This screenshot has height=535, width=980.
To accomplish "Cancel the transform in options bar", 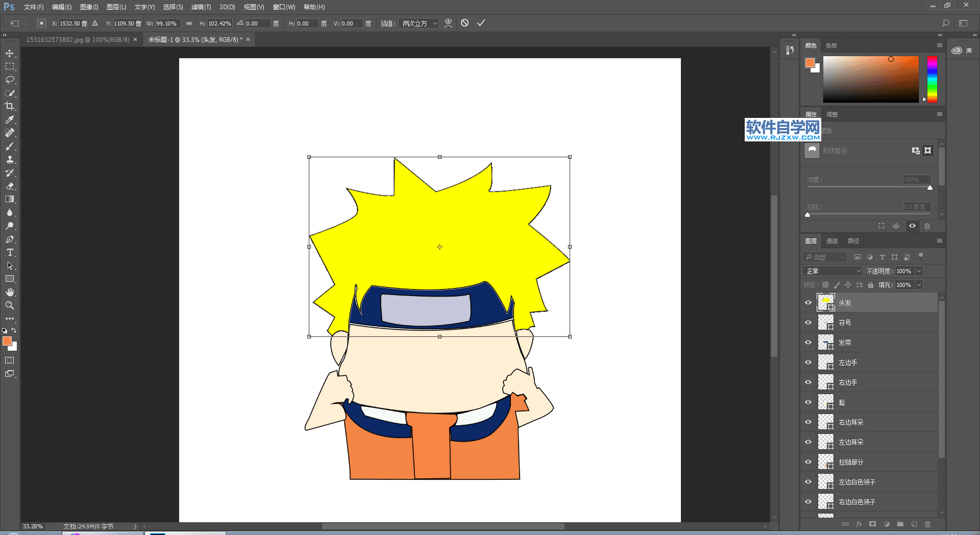I will coord(464,23).
